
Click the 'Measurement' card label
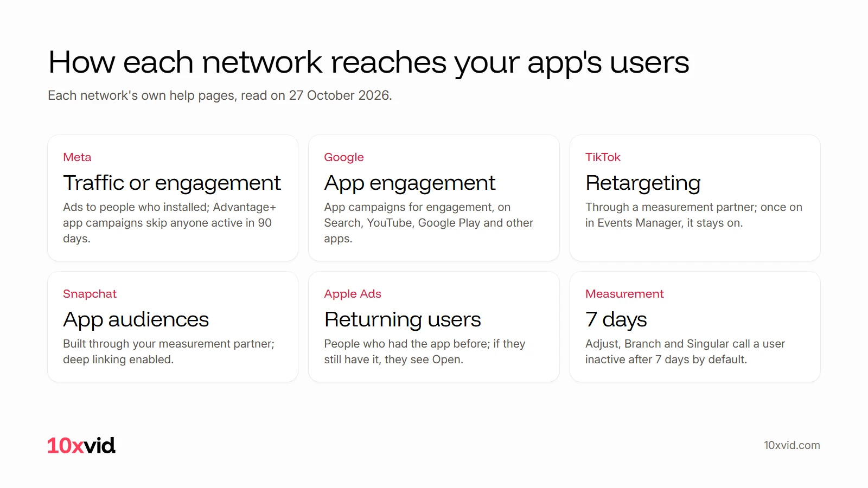point(624,294)
